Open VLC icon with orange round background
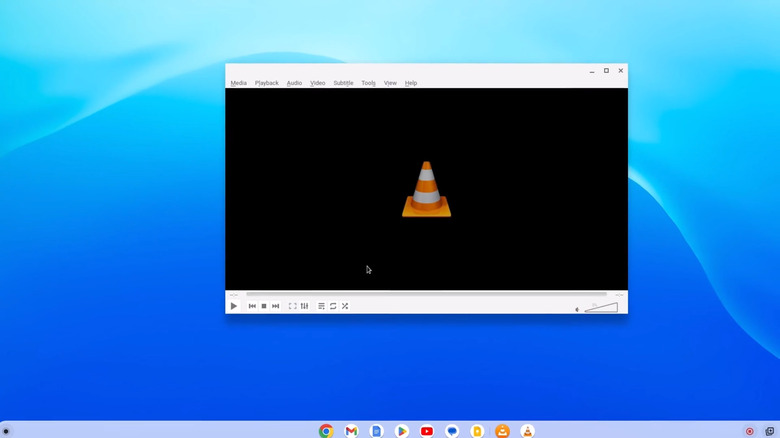The width and height of the screenshot is (780, 438). (x=502, y=431)
